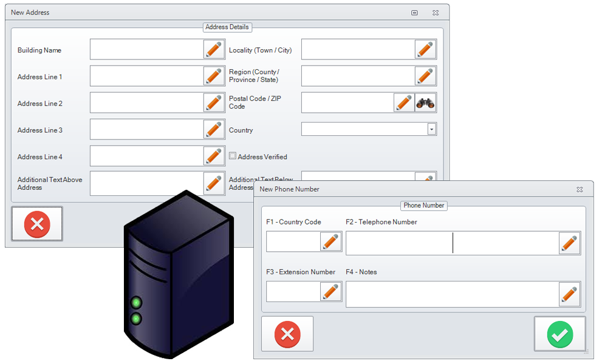Tick the Address Verified checkbox

point(233,156)
